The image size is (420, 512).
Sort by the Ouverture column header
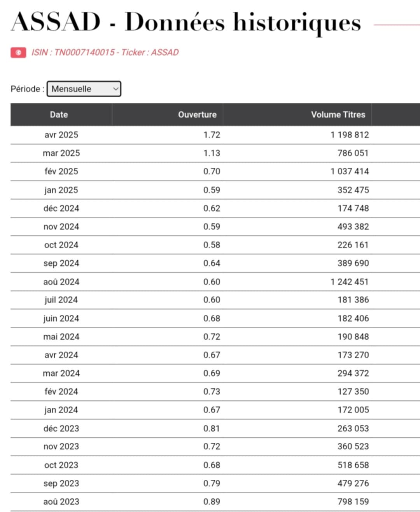pyautogui.click(x=167, y=114)
